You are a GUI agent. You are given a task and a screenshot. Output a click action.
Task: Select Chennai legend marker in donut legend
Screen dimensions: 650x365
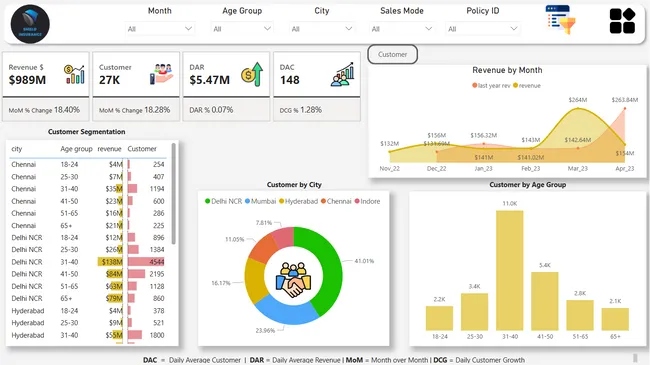323,201
